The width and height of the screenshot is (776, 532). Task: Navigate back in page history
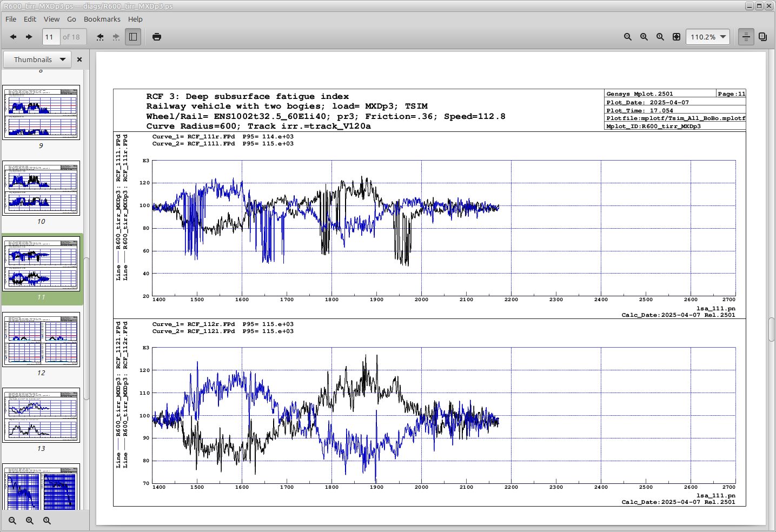pos(100,37)
